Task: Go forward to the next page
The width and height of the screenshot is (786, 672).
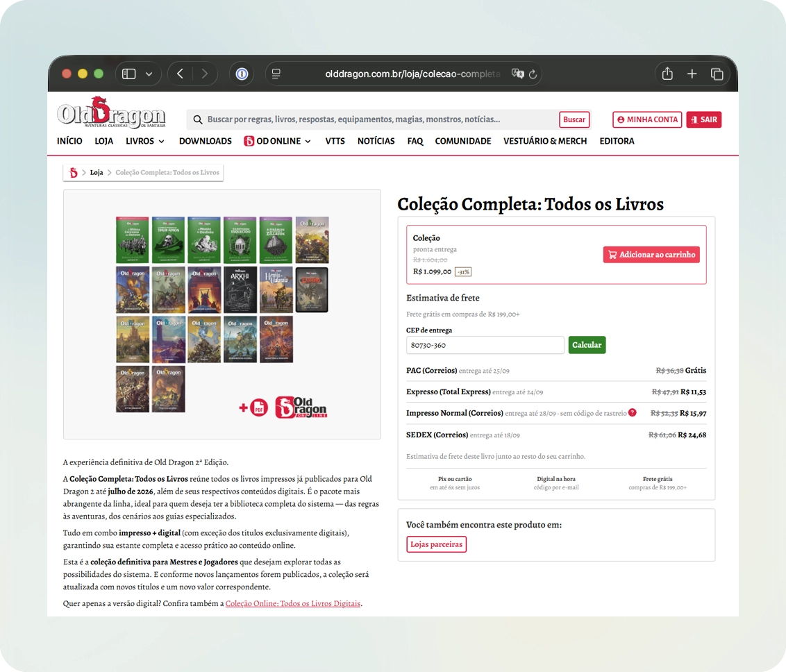Action: click(x=204, y=74)
